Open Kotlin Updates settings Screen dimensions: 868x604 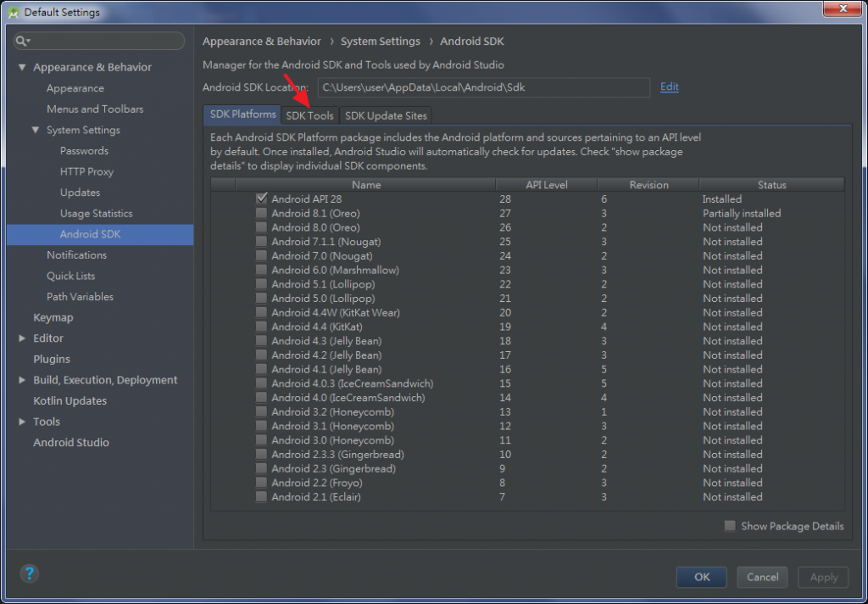click(70, 400)
